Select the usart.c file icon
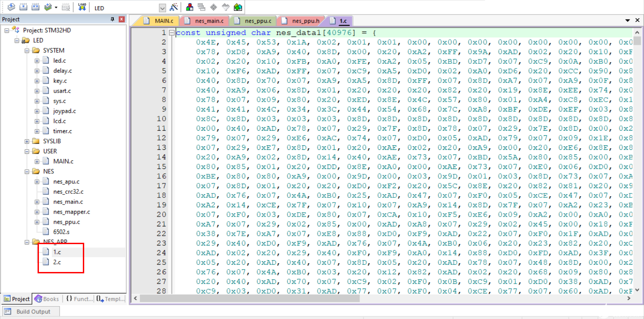This screenshot has height=319, width=644. point(46,91)
